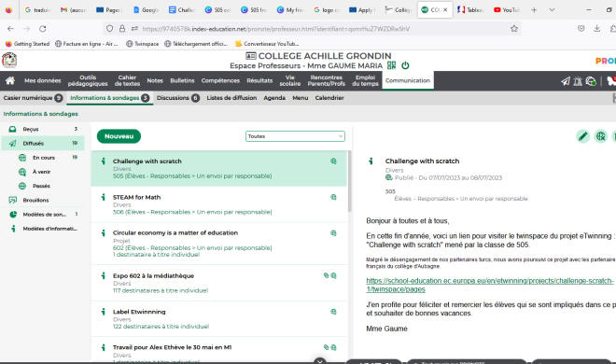
Task: Open the STEAM for Math message
Action: (x=218, y=204)
